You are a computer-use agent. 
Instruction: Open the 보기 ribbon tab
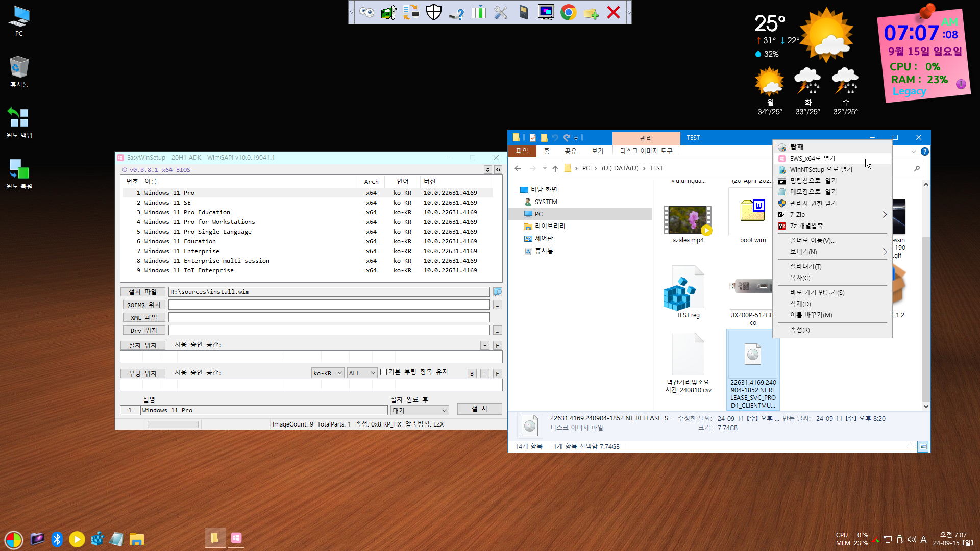pos(597,151)
